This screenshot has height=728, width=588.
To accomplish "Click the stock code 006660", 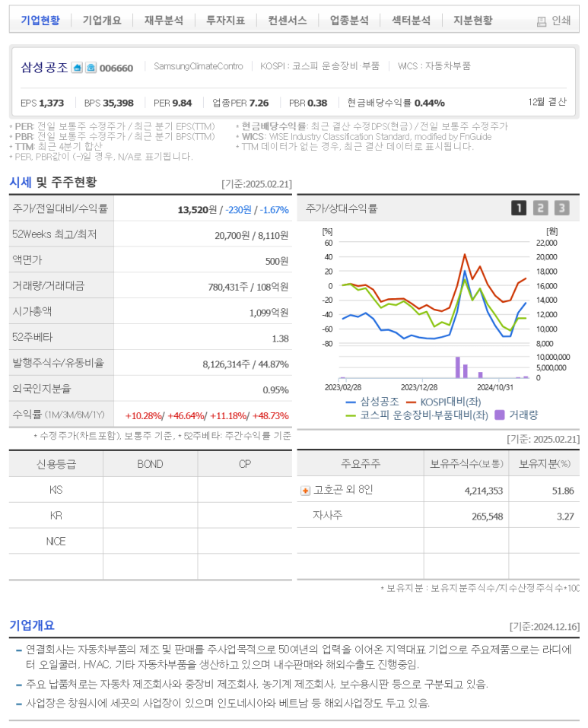I will click(x=116, y=68).
